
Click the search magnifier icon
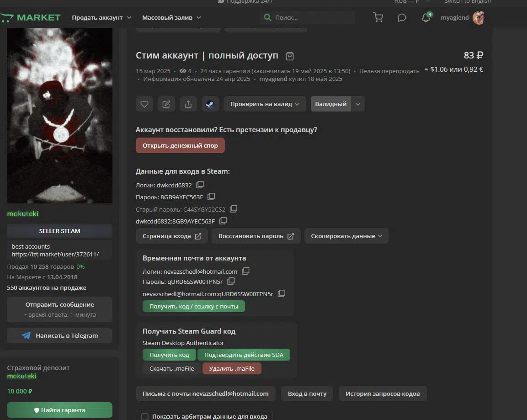pyautogui.click(x=267, y=17)
